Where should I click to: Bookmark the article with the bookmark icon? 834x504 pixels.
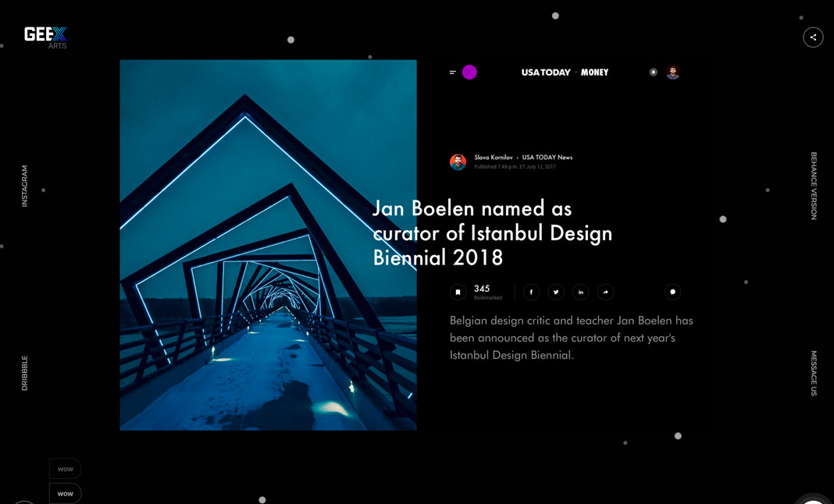[458, 292]
